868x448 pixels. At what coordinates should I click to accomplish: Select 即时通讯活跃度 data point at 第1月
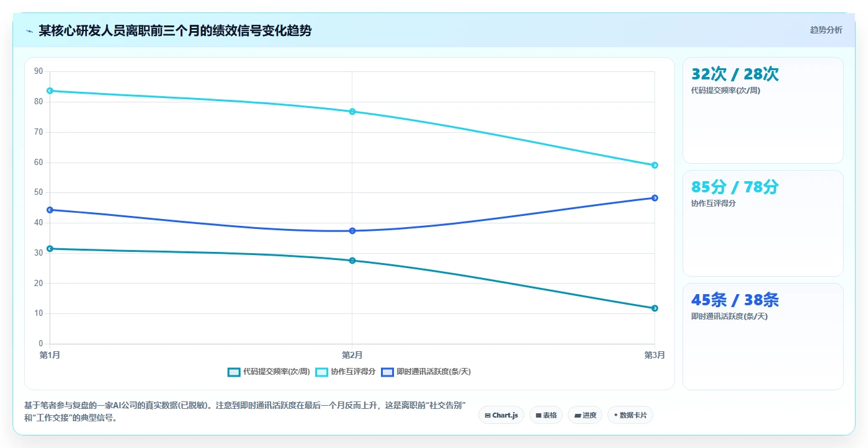[x=50, y=210]
